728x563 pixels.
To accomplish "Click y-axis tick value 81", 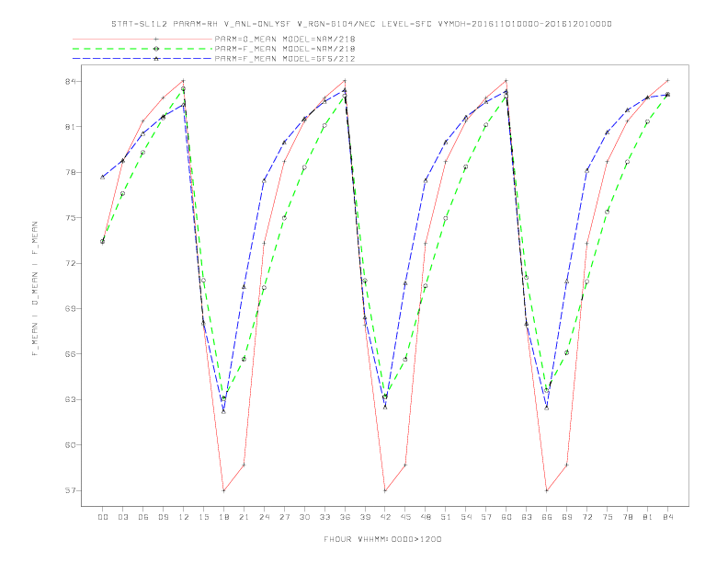I will [70, 127].
